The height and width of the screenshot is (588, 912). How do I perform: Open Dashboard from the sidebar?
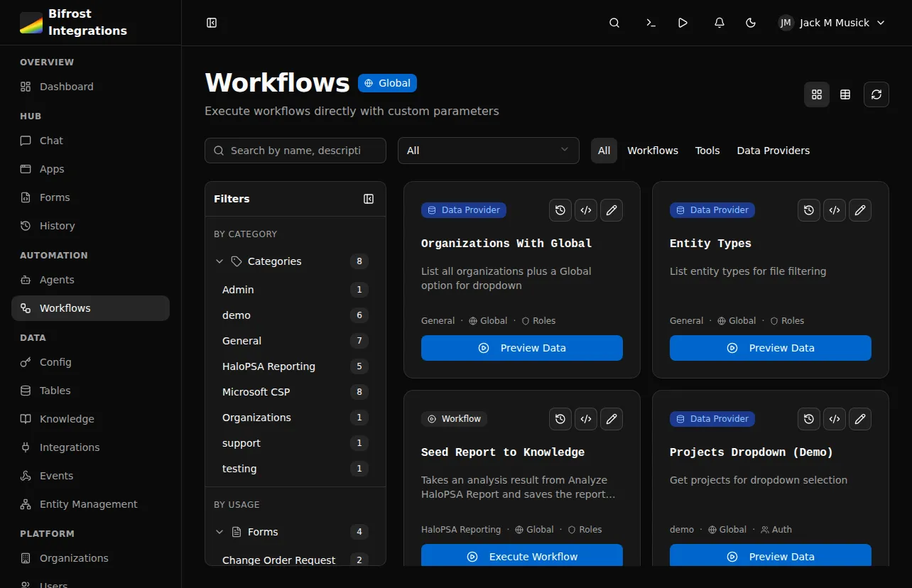65,87
